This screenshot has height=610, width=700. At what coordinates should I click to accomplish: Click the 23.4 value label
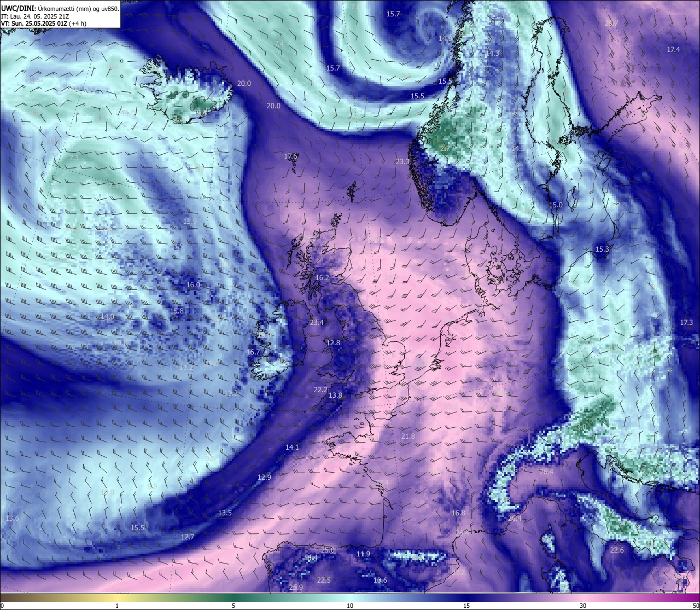click(x=317, y=322)
